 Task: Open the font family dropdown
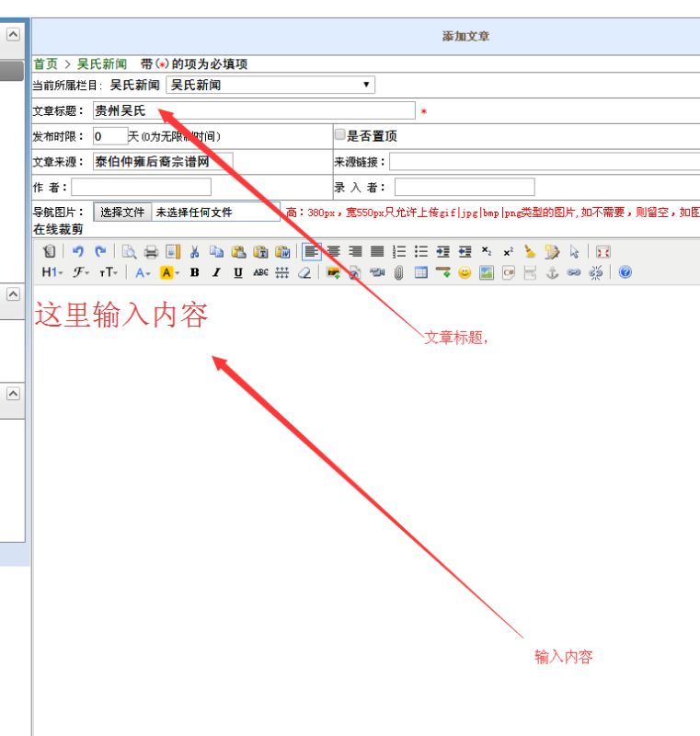[81, 272]
